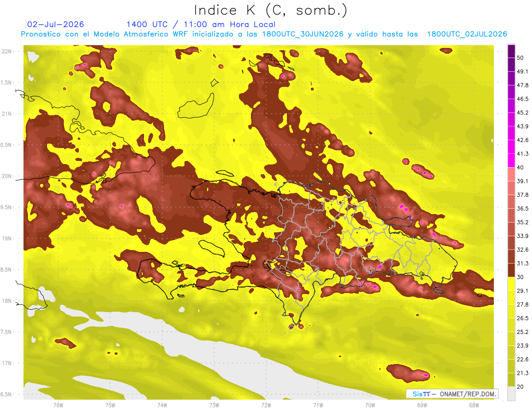The image size is (532, 411).
Task: Click the "42.6" colorbar value
Action: pos(522,140)
